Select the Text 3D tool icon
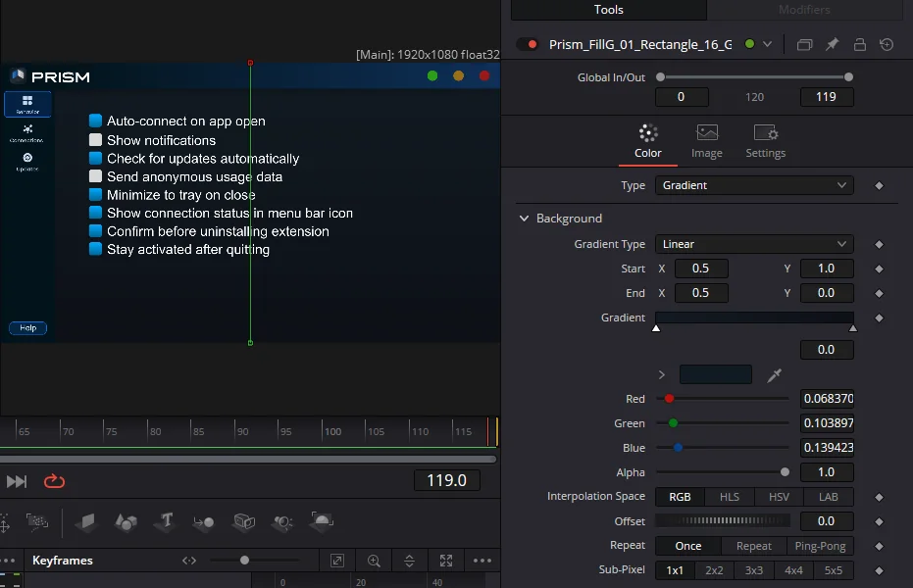Image resolution: width=913 pixels, height=588 pixels. pyautogui.click(x=166, y=521)
